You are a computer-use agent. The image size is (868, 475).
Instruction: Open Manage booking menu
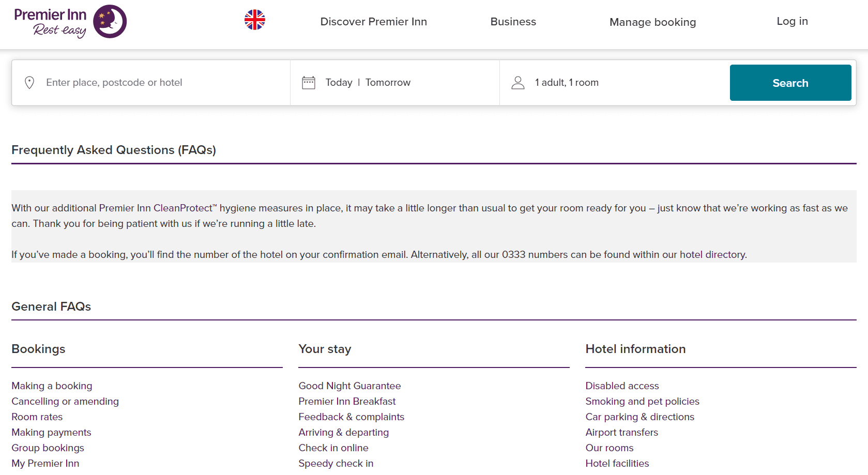653,22
